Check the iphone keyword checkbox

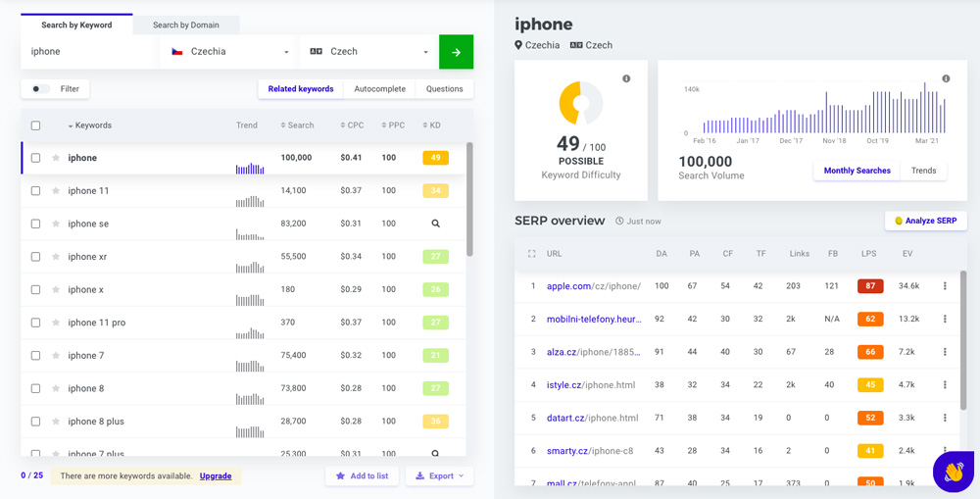pyautogui.click(x=35, y=158)
